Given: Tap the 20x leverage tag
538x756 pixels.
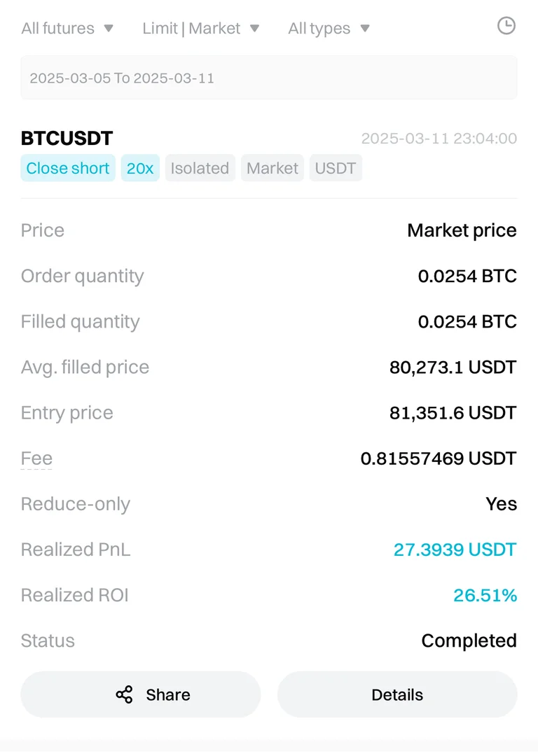Looking at the screenshot, I should coord(140,169).
